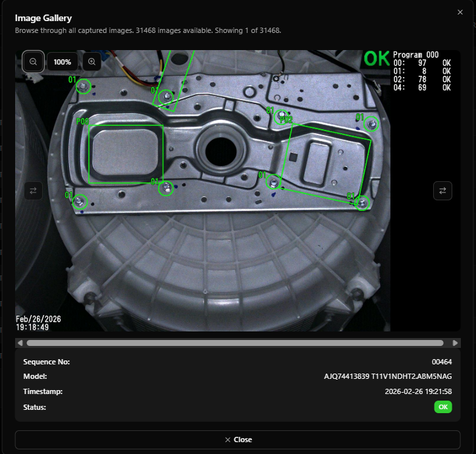Click the scrollbar's left arrow
476x454 pixels.
coord(20,343)
